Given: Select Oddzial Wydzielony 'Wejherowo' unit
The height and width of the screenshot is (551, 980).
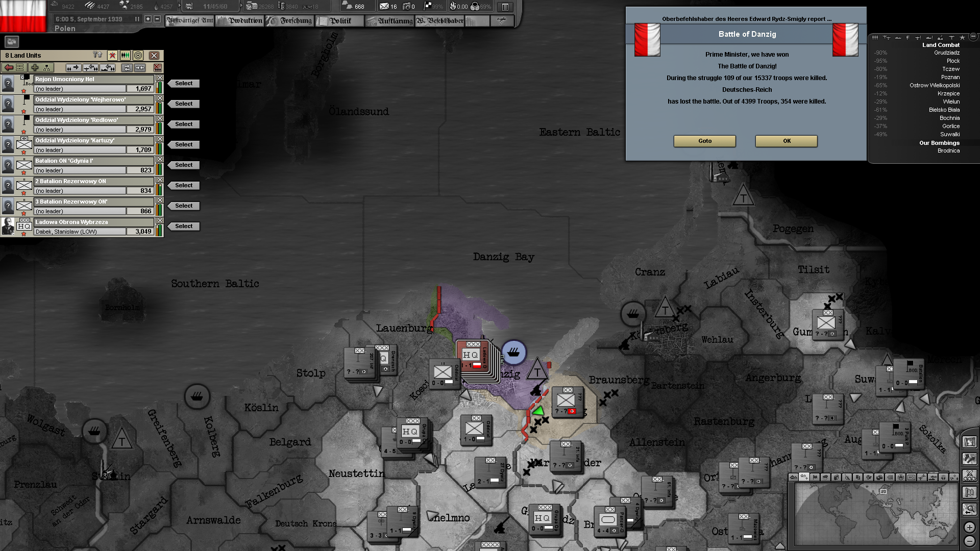Looking at the screenshot, I should [x=184, y=104].
